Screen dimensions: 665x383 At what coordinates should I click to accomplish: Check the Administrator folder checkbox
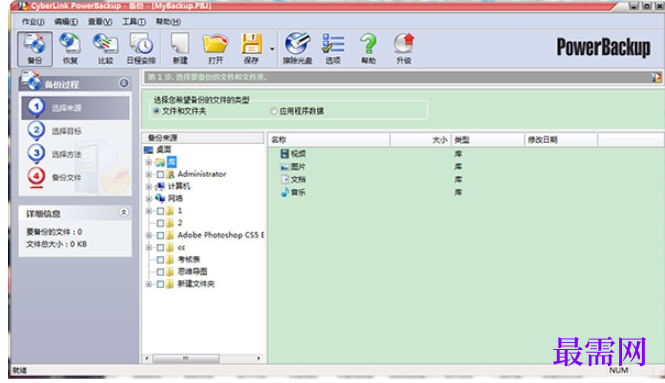click(x=160, y=174)
